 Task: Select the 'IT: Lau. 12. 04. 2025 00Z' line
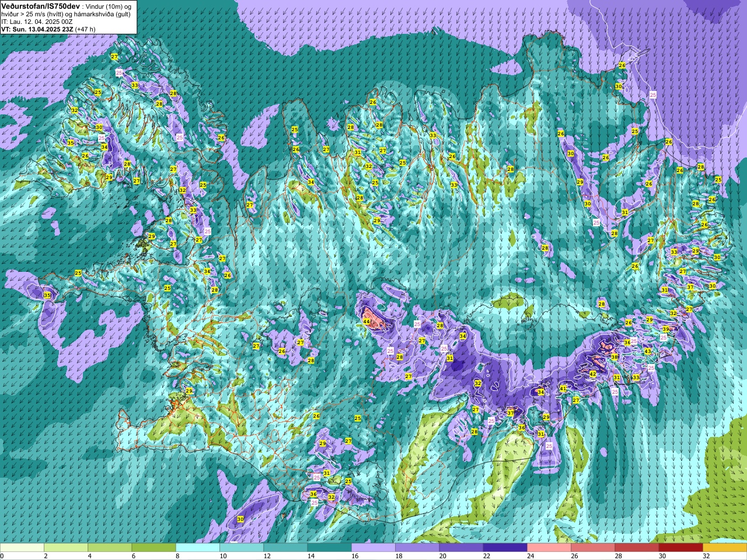pyautogui.click(x=37, y=22)
